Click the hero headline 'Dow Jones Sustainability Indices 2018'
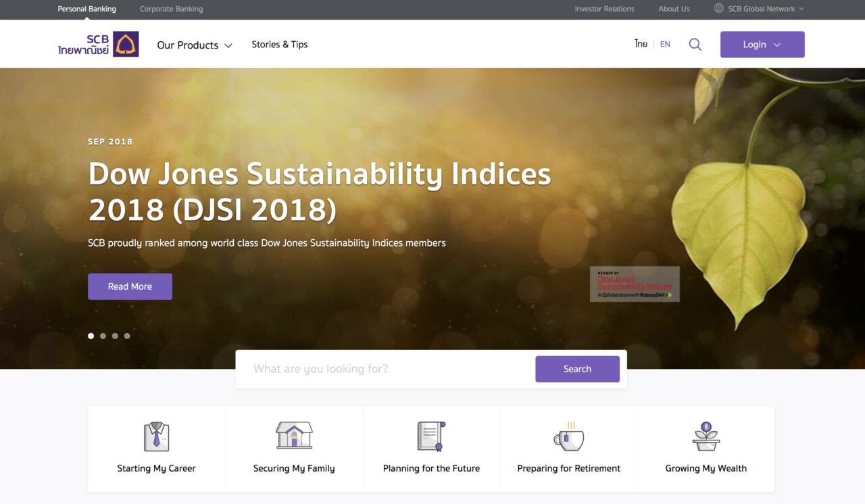Viewport: 865px width, 504px height. click(320, 192)
